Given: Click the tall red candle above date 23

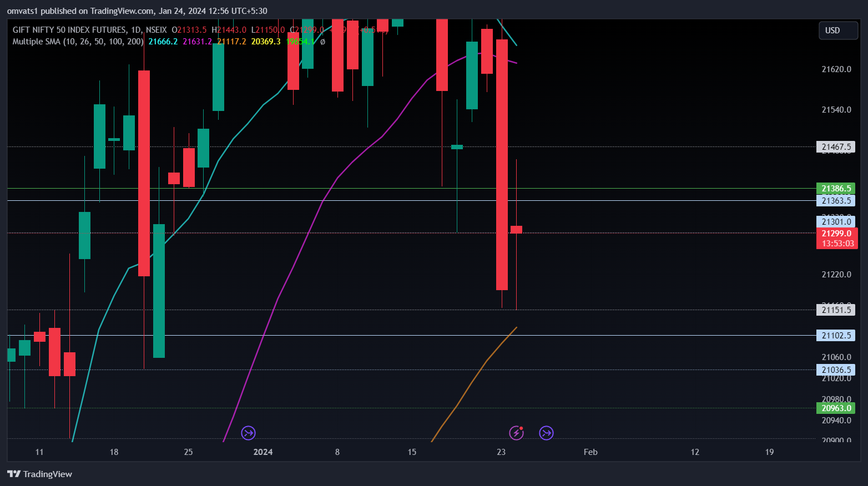Looking at the screenshot, I should [502, 165].
